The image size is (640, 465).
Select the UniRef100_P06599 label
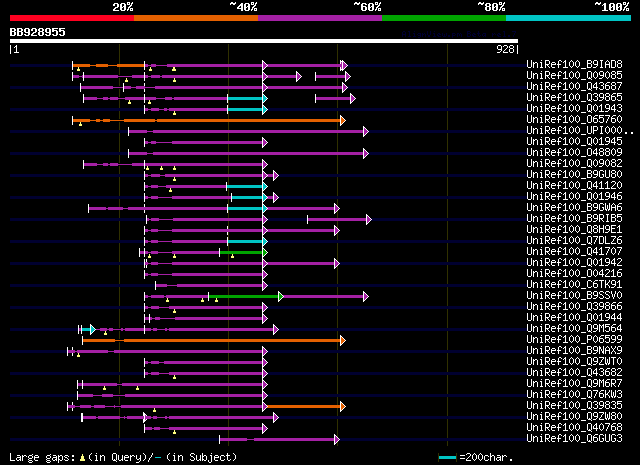574,340
